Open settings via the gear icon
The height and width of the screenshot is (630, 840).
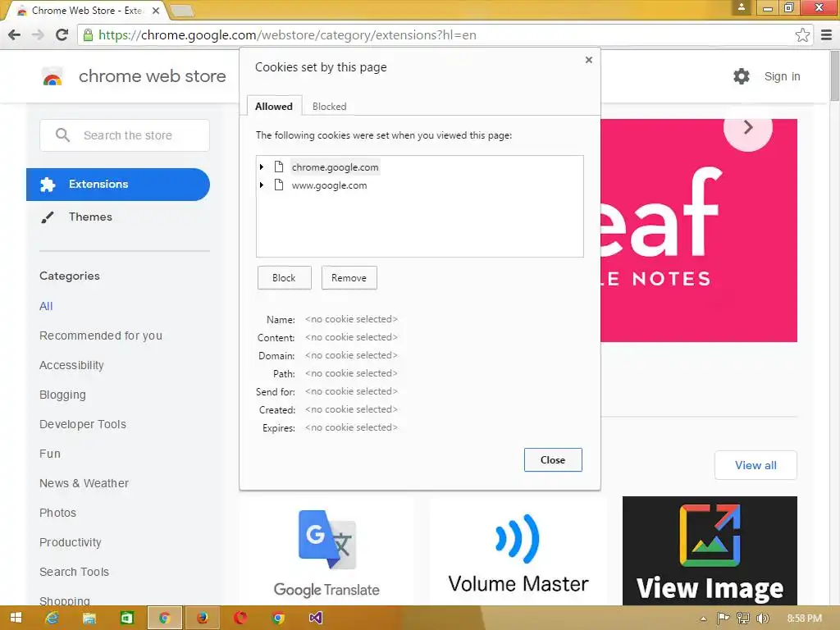pos(742,76)
